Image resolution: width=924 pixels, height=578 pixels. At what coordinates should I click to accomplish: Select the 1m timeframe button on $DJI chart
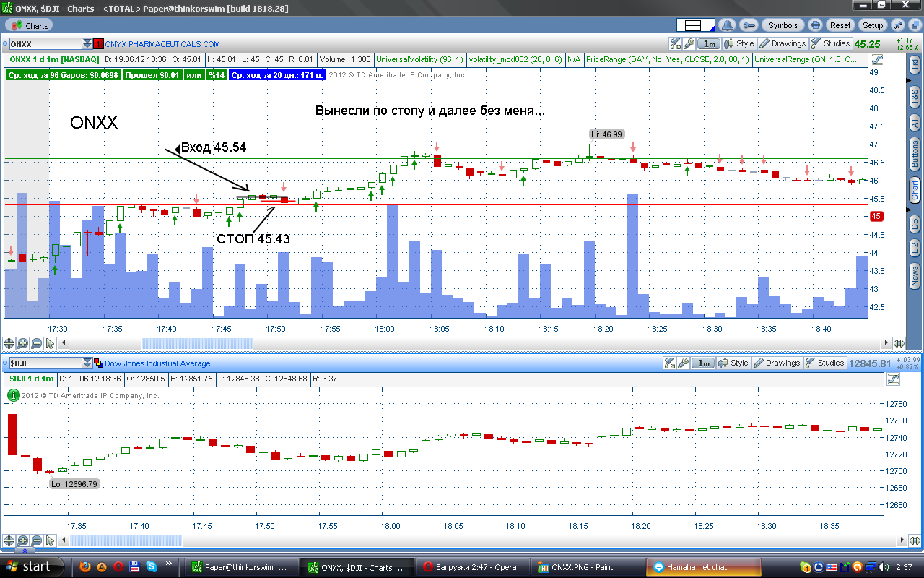click(x=703, y=363)
